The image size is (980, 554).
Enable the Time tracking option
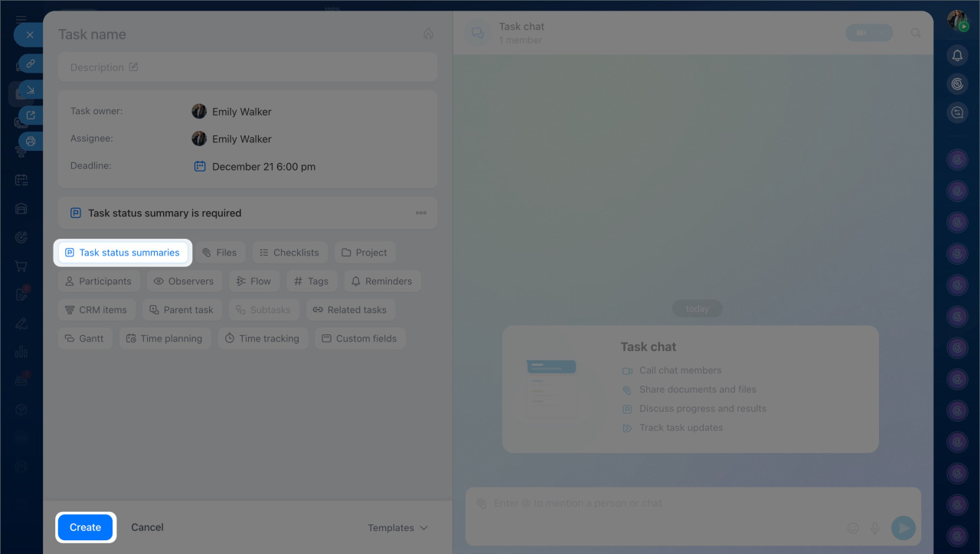263,338
